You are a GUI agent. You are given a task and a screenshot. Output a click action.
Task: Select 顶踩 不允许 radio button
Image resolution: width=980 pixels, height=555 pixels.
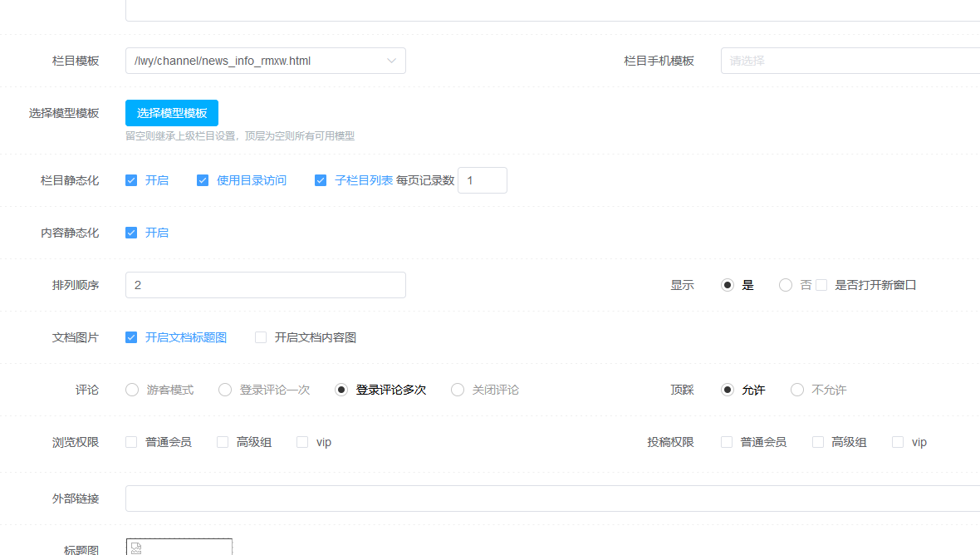(797, 390)
